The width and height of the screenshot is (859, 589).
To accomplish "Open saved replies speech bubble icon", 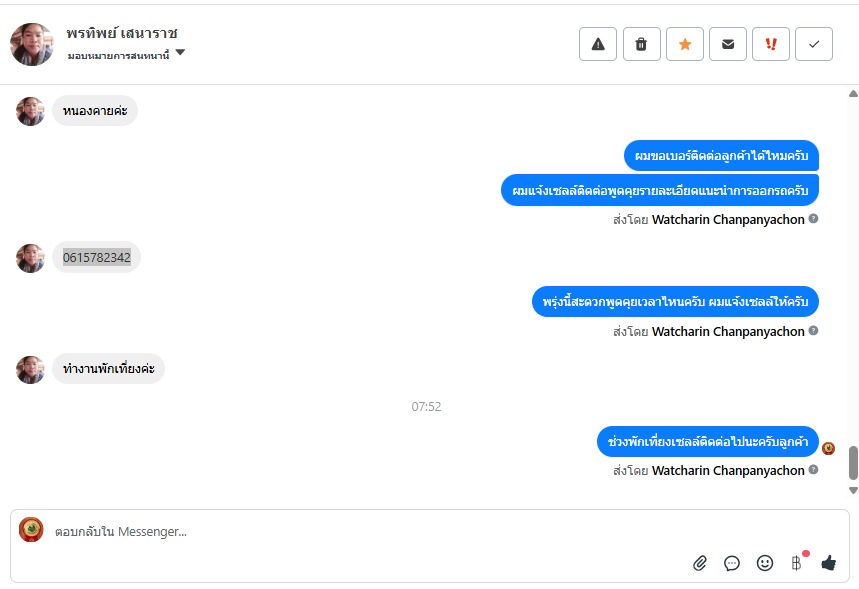I will tap(732, 563).
